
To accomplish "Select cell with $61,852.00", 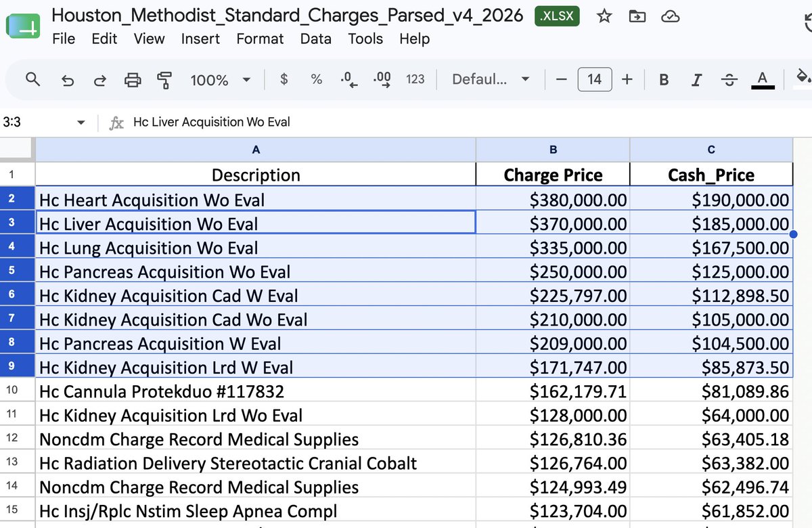I will pyautogui.click(x=711, y=511).
